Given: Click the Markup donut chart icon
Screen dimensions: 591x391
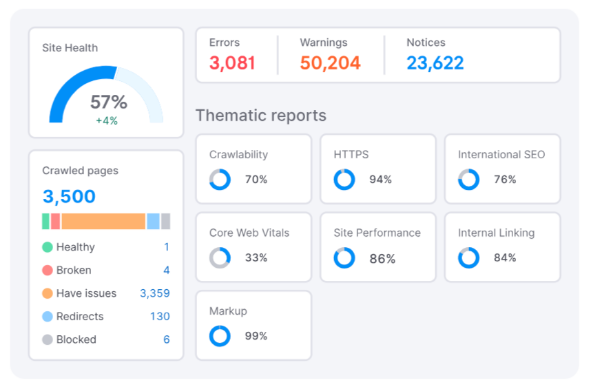Looking at the screenshot, I should click(x=220, y=336).
